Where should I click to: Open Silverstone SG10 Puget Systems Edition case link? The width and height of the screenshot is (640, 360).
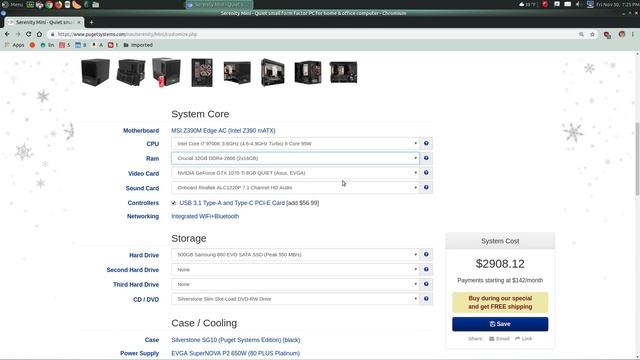[236, 340]
